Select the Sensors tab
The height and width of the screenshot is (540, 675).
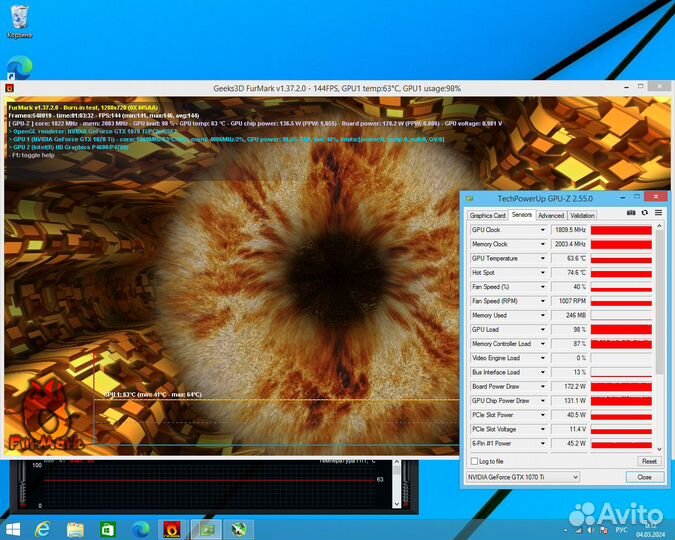point(521,214)
